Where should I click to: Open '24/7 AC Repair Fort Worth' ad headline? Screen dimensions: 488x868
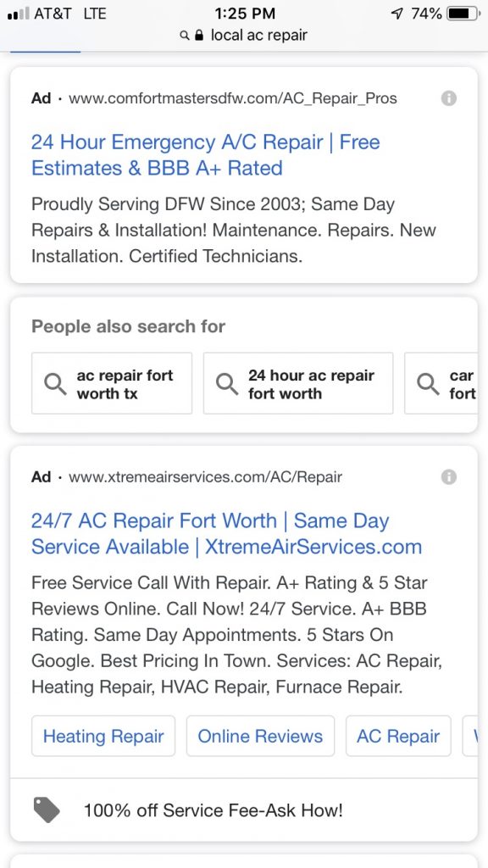[x=226, y=534]
